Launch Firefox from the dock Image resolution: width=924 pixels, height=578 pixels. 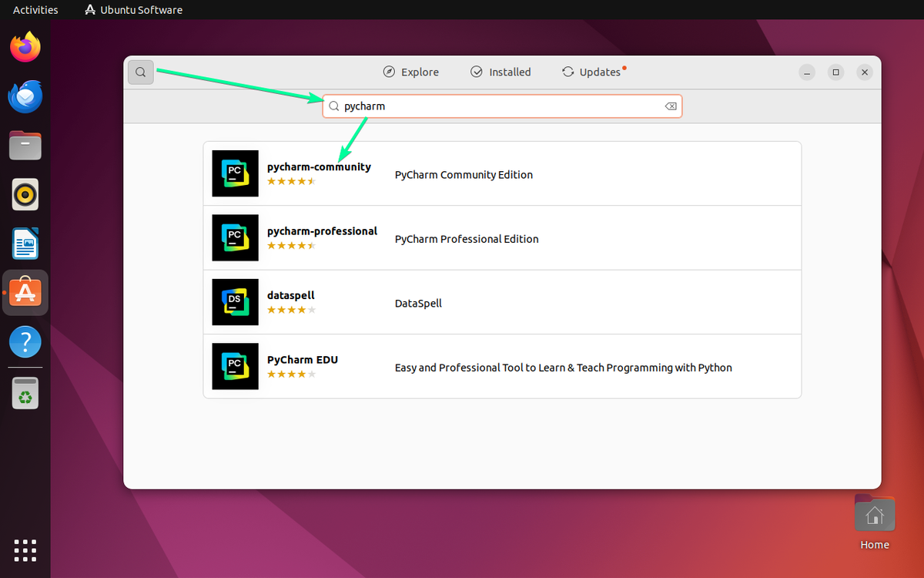click(x=25, y=47)
